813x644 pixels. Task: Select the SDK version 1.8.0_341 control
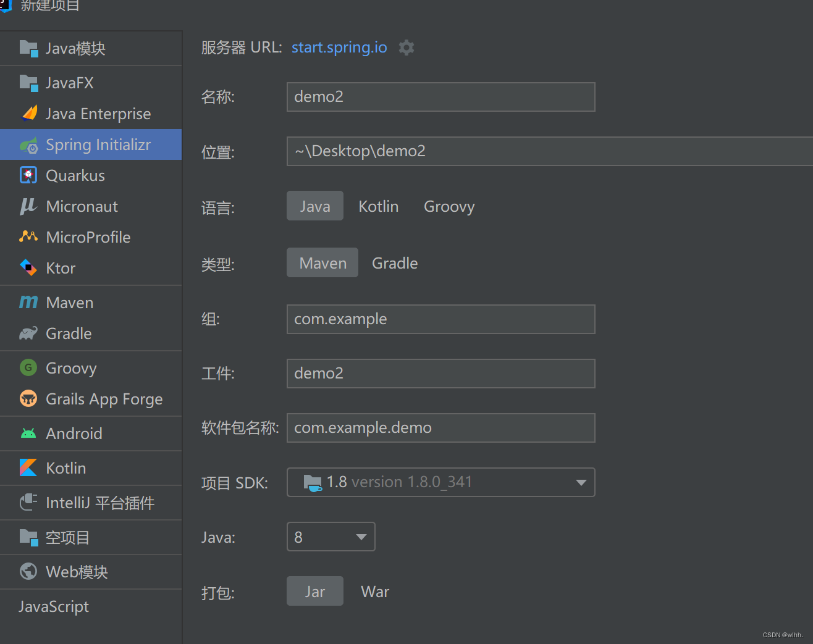440,482
